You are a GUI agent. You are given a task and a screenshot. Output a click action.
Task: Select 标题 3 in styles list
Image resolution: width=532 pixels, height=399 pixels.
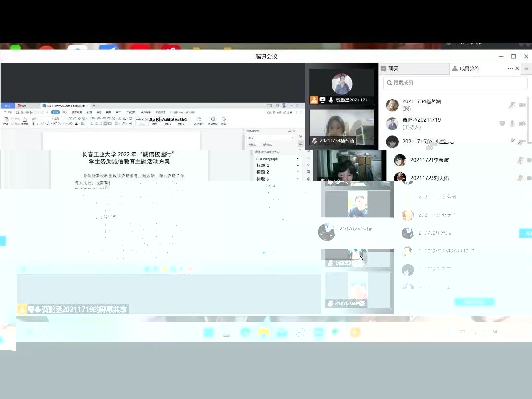click(263, 179)
